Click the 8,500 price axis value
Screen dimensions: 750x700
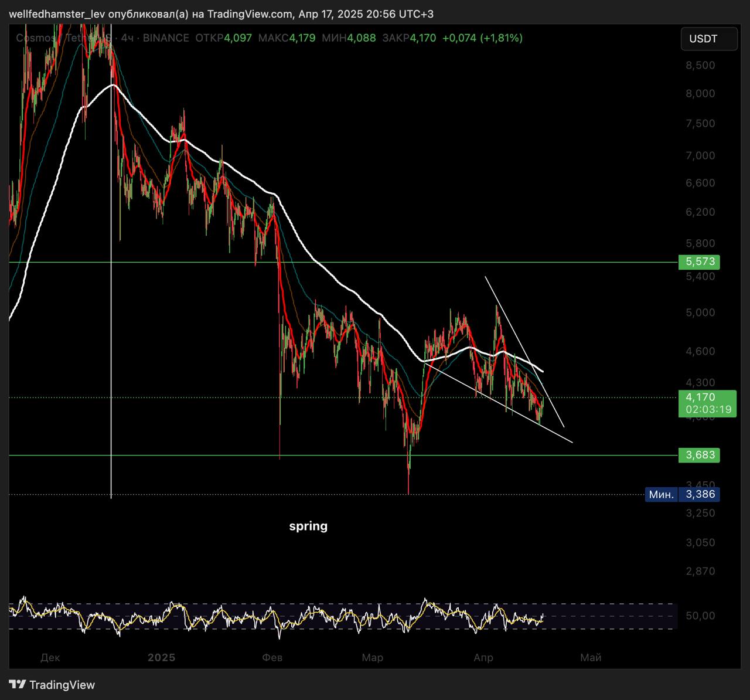(700, 65)
